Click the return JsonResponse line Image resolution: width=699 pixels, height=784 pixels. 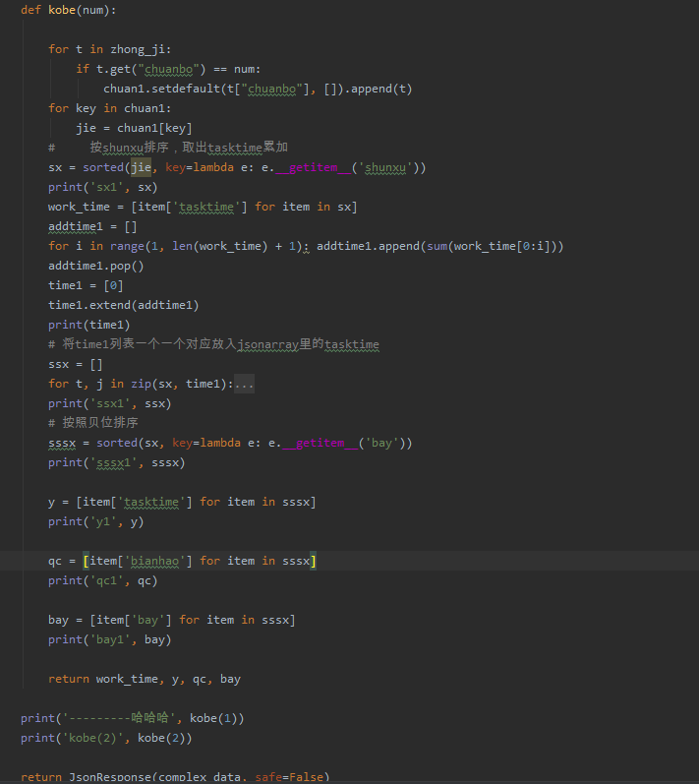pos(175,777)
